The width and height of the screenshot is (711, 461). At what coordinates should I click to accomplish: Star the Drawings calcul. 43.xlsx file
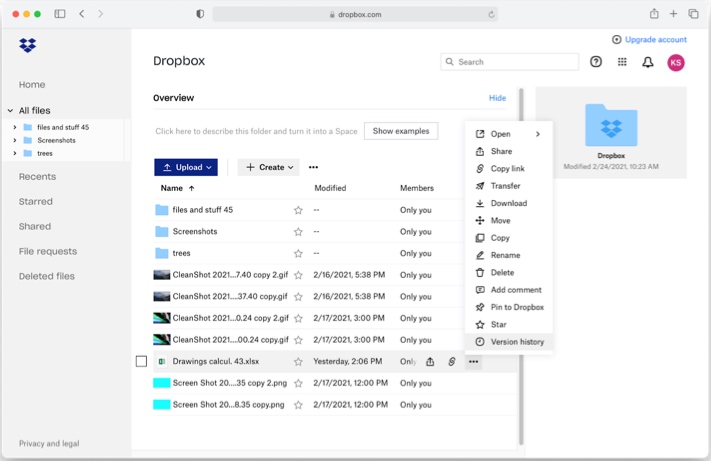click(x=298, y=361)
